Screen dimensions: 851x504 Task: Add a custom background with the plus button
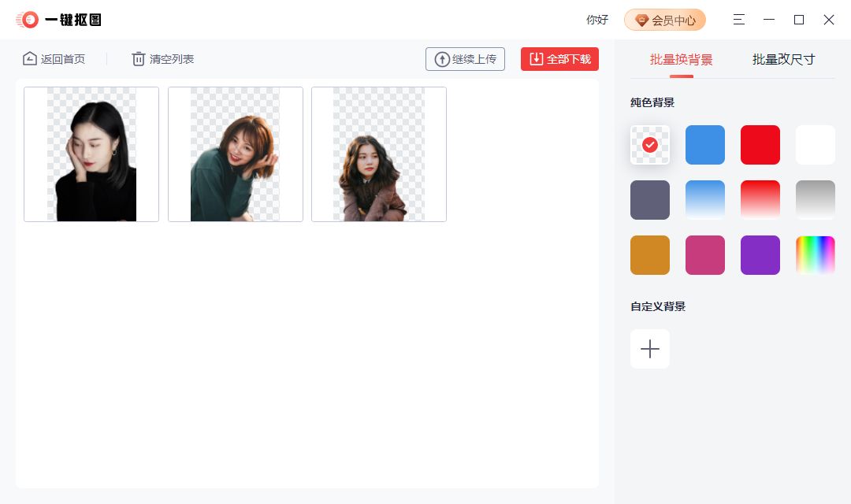(x=649, y=349)
